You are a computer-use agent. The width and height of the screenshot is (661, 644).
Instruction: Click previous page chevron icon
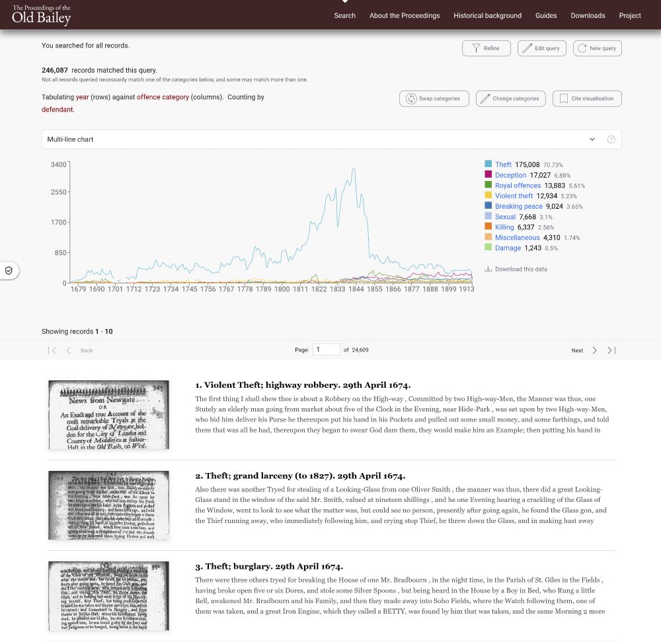pos(69,351)
